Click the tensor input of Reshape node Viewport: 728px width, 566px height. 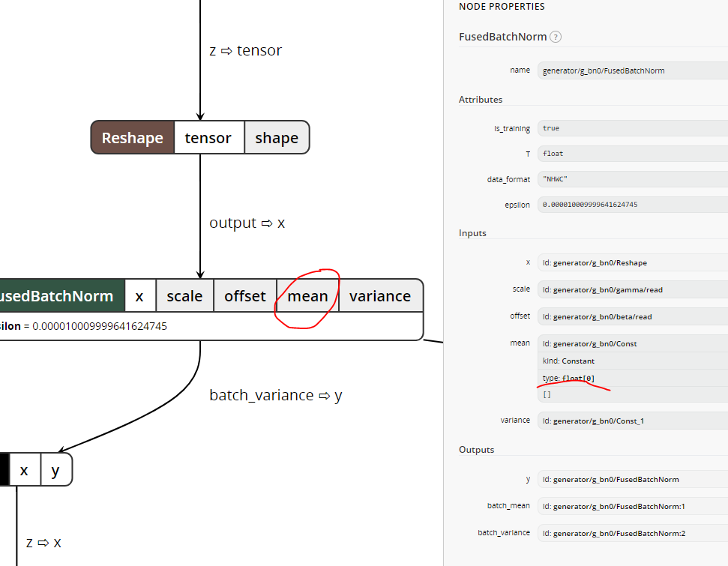point(208,137)
